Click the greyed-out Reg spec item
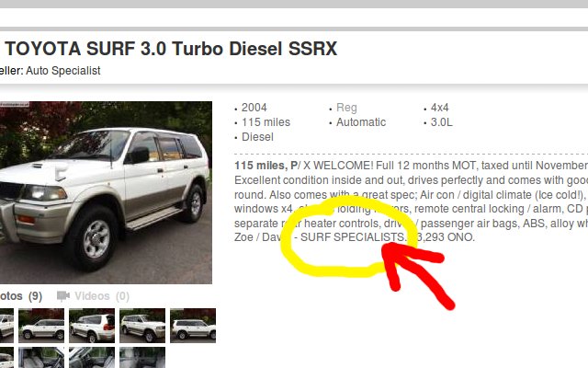The width and height of the screenshot is (588, 368). pos(346,108)
